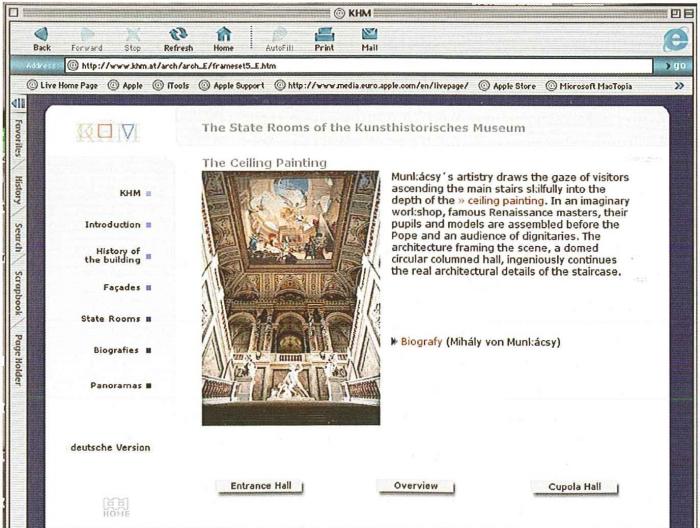
Task: Expand the favorites bar overflow chevron
Action: pyautogui.click(x=680, y=86)
